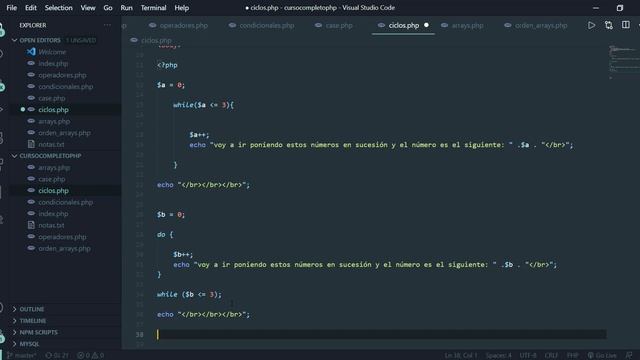Open the Selection menu
The height and width of the screenshot is (360, 640).
pyautogui.click(x=58, y=8)
